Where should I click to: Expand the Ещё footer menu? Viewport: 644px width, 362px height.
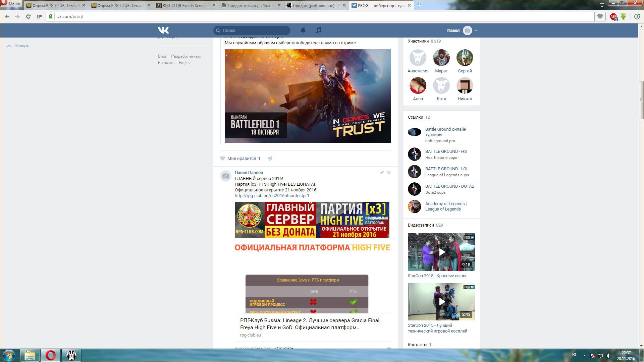[x=185, y=63]
